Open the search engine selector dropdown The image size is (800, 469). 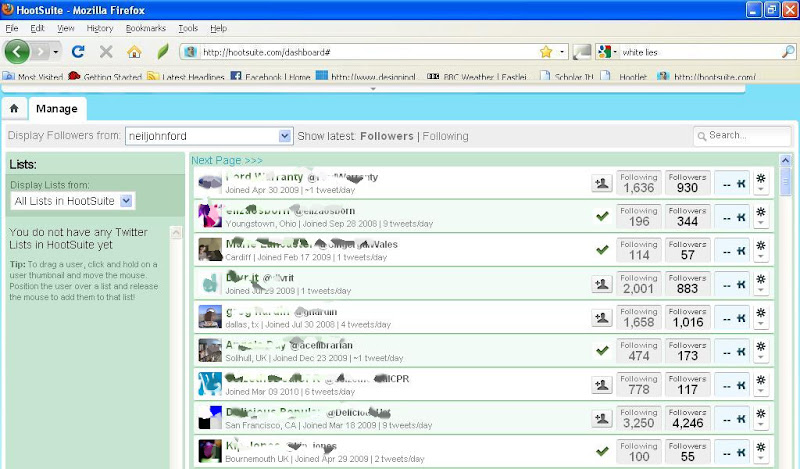point(608,52)
